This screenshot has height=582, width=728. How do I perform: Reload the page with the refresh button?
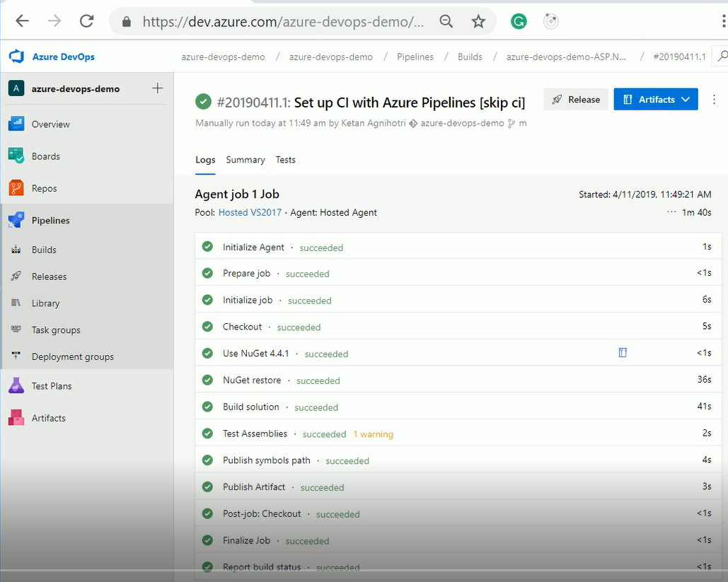[x=86, y=21]
